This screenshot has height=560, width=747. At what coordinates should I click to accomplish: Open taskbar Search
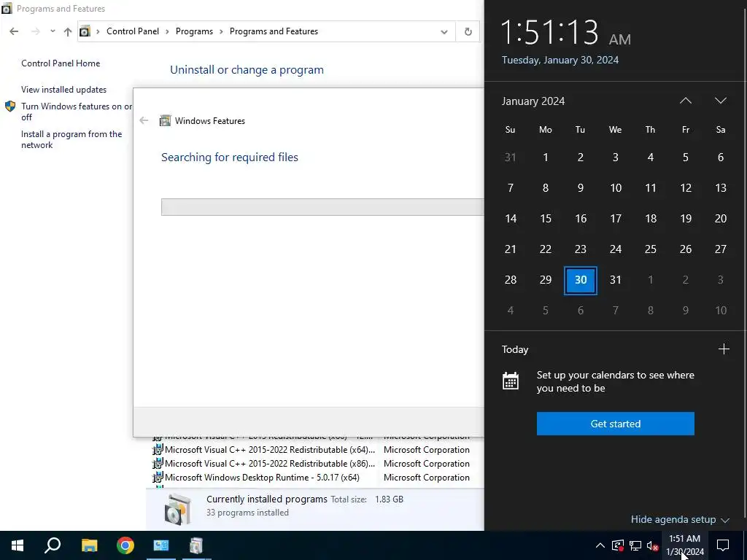[53, 545]
